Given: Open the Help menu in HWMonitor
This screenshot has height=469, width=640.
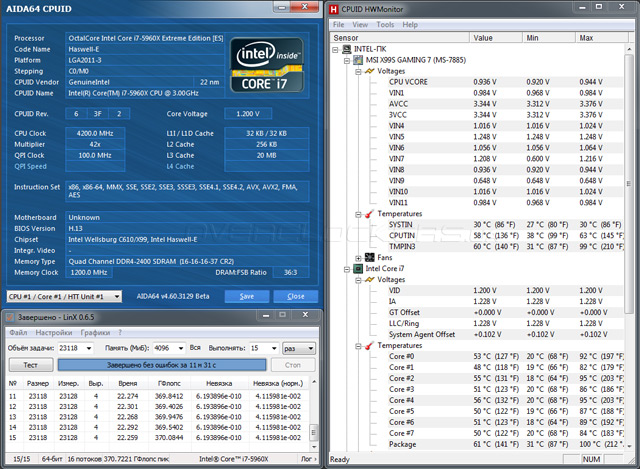Looking at the screenshot, I should [x=410, y=24].
